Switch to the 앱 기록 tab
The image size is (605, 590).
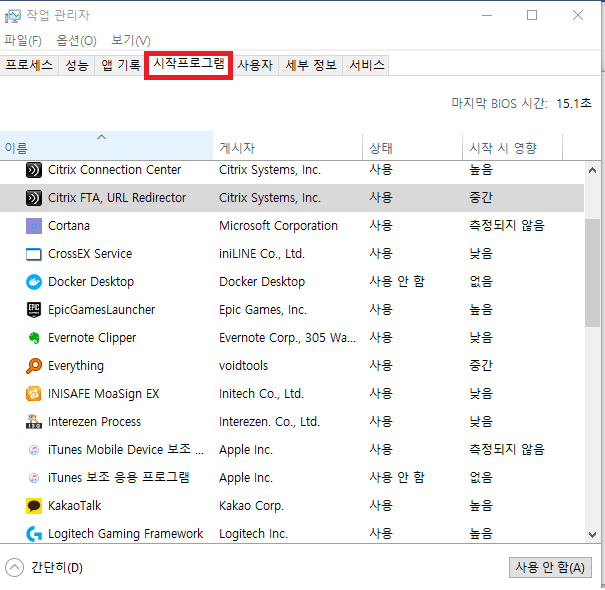coord(120,65)
